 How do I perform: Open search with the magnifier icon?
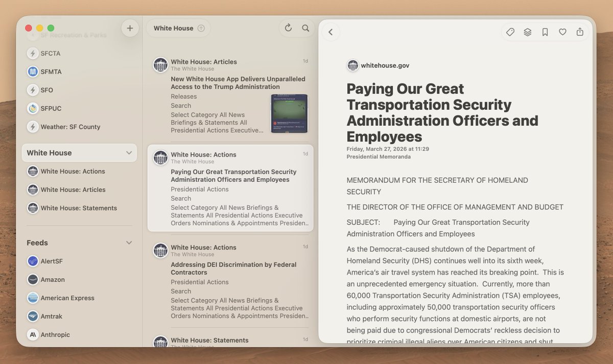tap(305, 28)
